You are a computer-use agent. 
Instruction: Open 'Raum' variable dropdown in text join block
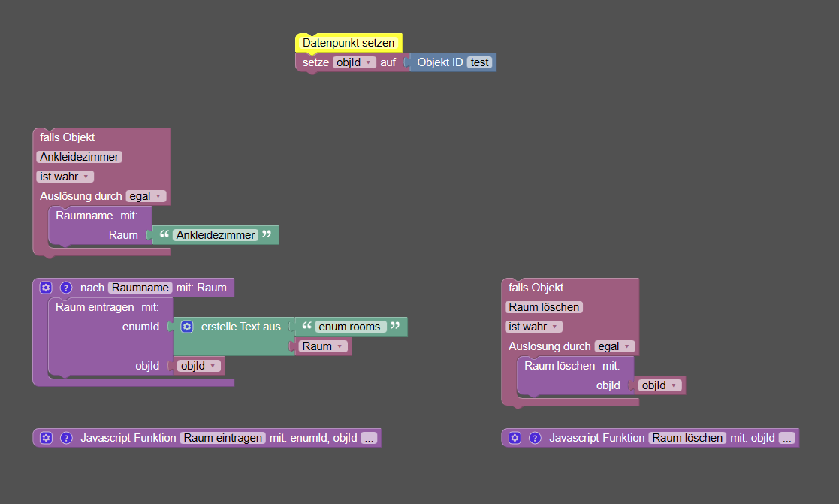[x=323, y=346]
